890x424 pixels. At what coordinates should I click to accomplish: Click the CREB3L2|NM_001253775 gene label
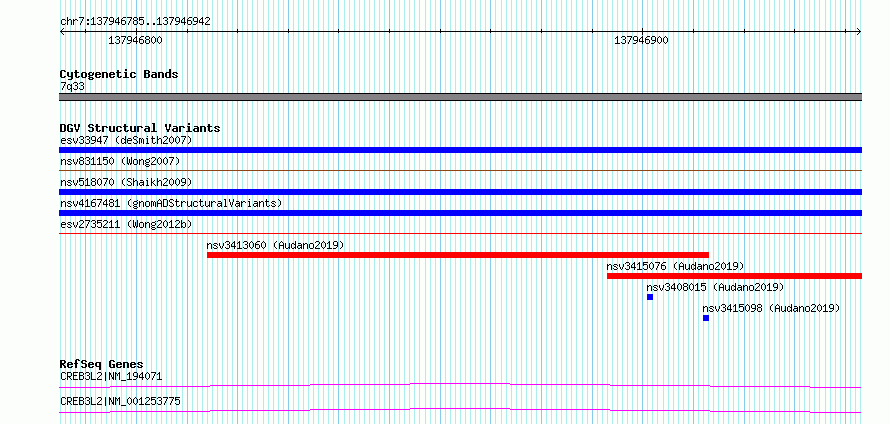click(x=120, y=401)
